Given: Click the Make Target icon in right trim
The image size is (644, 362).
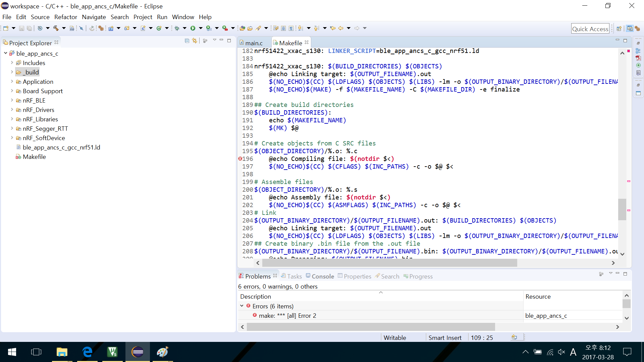Looking at the screenshot, I should (638, 65).
